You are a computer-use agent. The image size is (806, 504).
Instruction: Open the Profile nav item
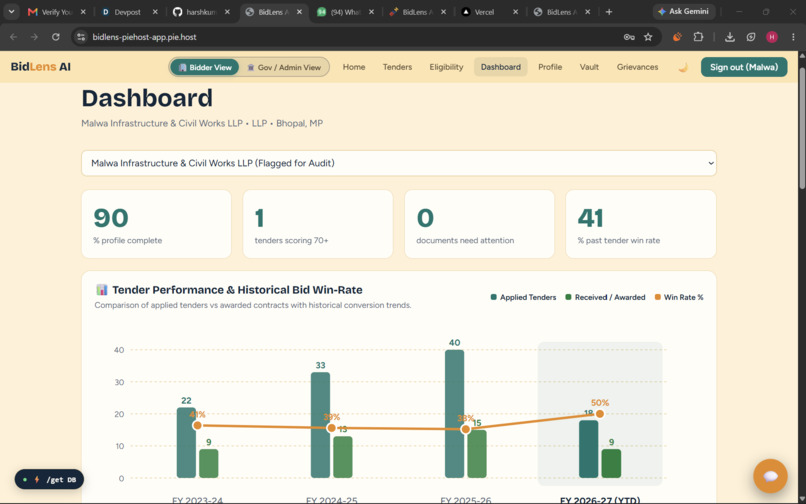[550, 67]
